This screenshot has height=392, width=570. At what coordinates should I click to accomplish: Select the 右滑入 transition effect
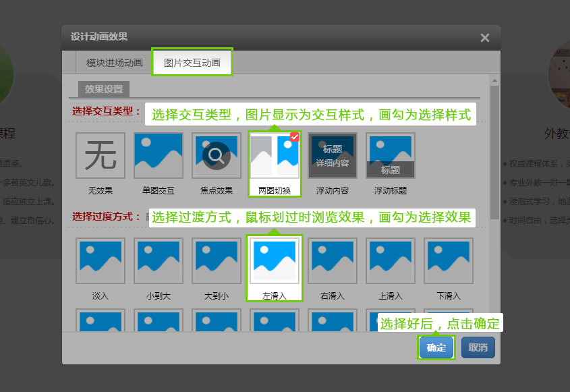333,260
